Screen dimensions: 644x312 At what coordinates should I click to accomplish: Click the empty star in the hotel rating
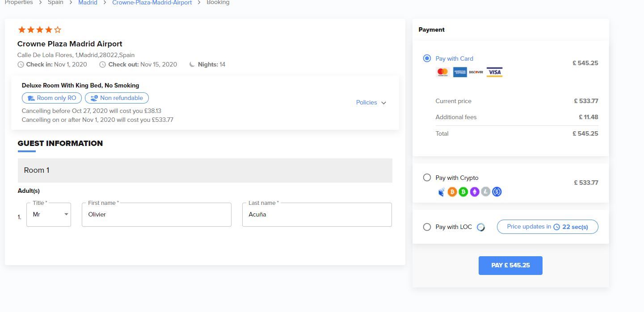(58, 30)
